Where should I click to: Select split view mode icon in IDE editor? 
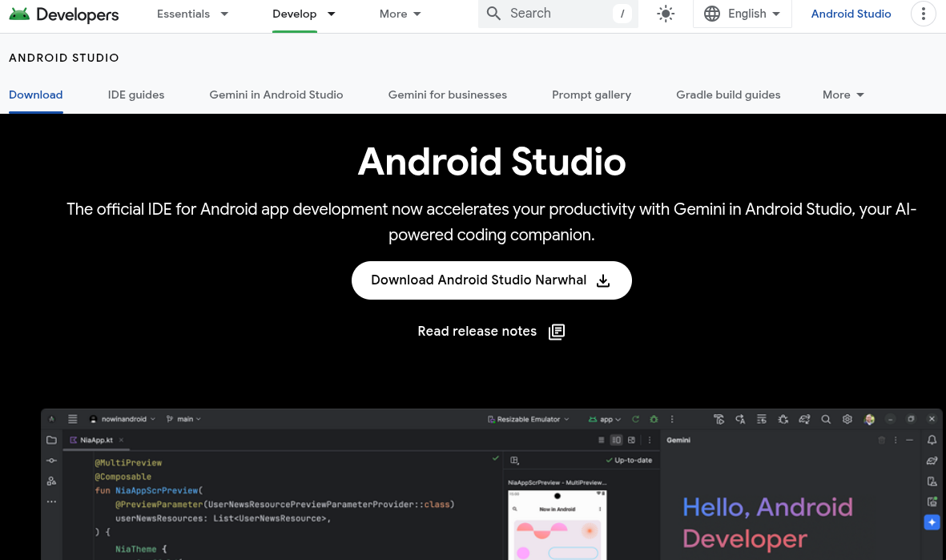(616, 440)
